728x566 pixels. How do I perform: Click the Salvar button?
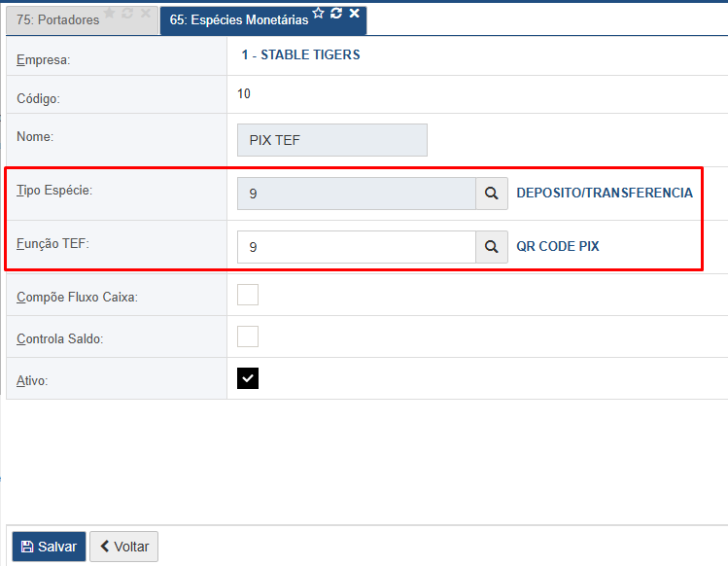[x=50, y=547]
